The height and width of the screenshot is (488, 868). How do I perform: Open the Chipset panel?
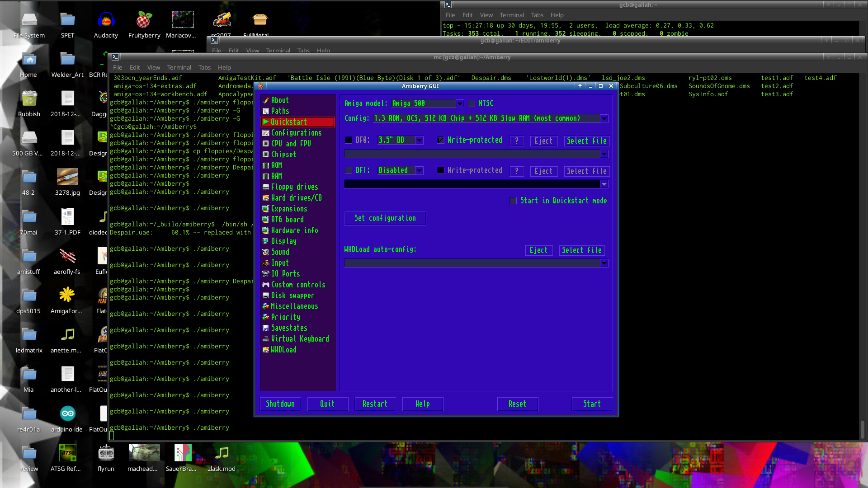tap(297, 155)
